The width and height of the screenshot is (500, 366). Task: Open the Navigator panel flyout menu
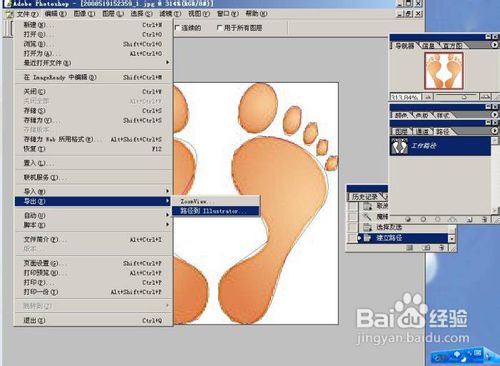495,45
